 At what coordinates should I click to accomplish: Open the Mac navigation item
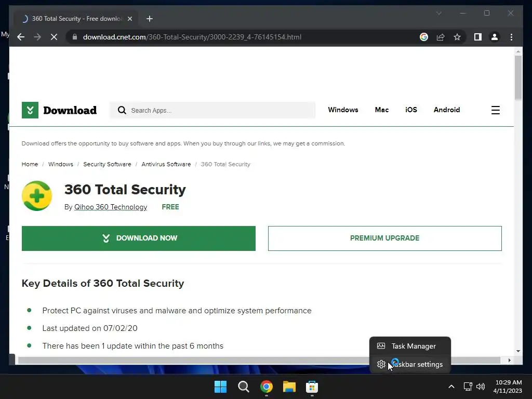[382, 110]
